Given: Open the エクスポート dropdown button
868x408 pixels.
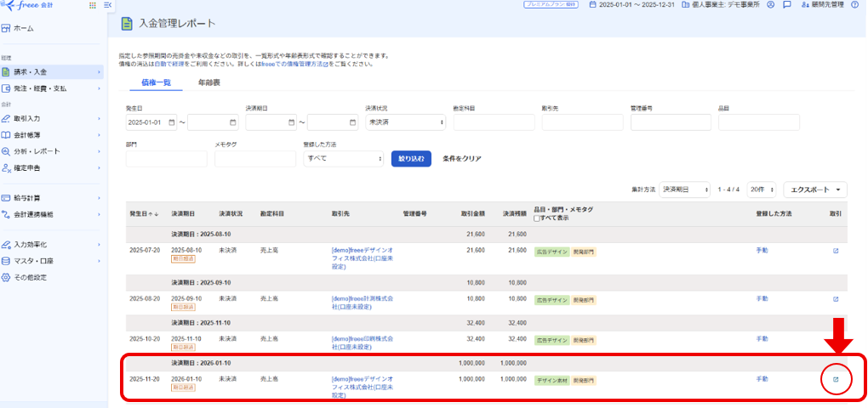Looking at the screenshot, I should pyautogui.click(x=815, y=189).
